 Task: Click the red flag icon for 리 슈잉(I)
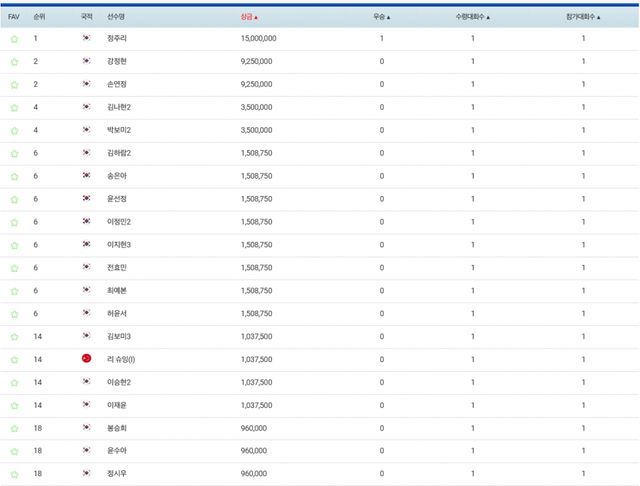coord(87,359)
